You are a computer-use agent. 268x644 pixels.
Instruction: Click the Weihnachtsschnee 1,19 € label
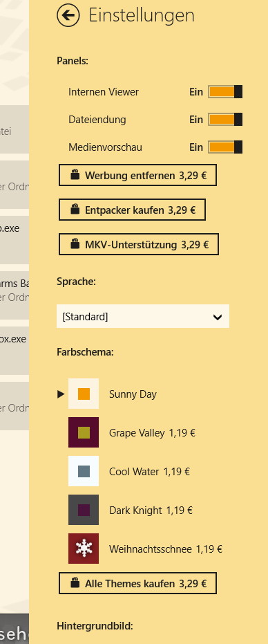166,549
